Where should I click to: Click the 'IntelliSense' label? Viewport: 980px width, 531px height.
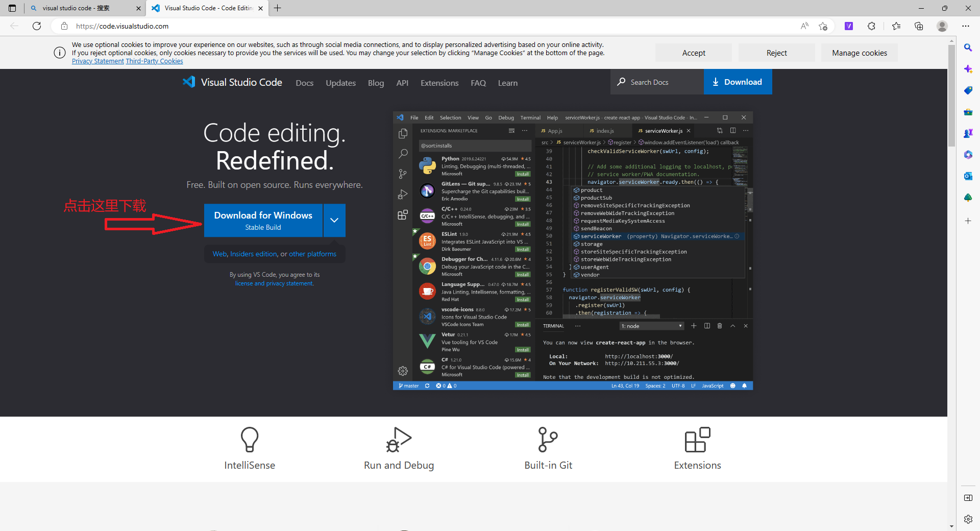click(x=250, y=465)
